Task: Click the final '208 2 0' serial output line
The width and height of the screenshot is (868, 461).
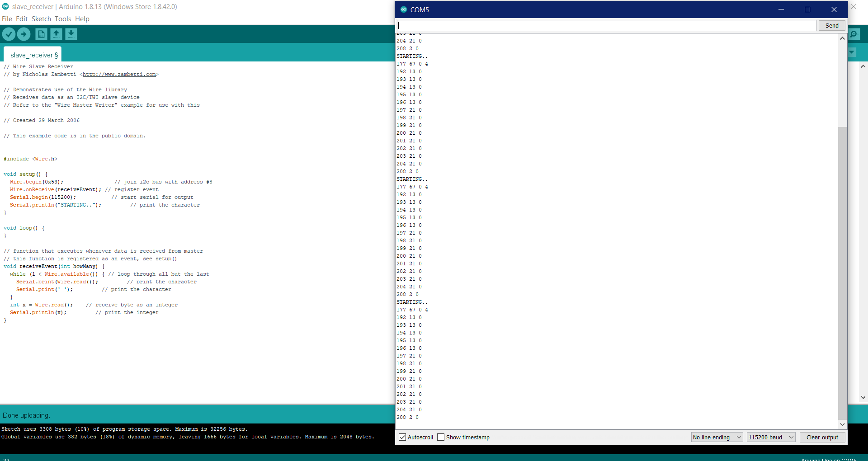Action: click(x=407, y=418)
